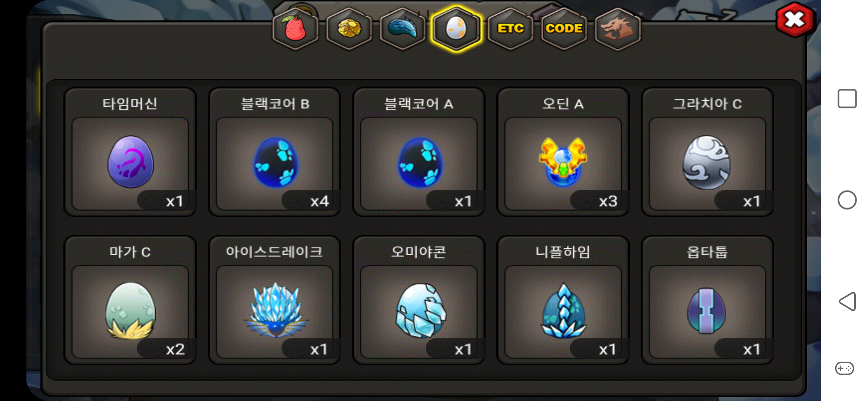Pick the 니플하임 spiked blue egg
This screenshot has height=401, width=868.
pyautogui.click(x=563, y=300)
